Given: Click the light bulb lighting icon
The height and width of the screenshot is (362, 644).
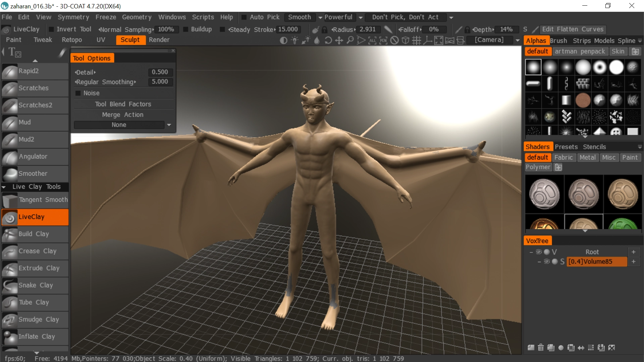Looking at the screenshot, I should point(294,41).
